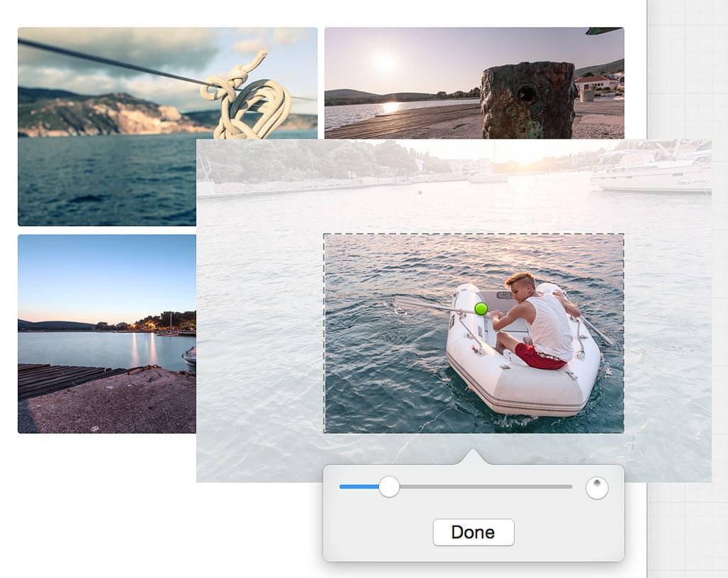Click the gray zoom slider track
The width and height of the screenshot is (728, 578).
tap(456, 486)
